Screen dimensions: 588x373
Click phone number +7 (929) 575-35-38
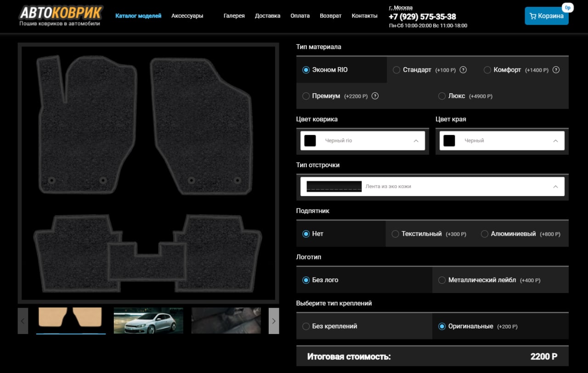tap(422, 17)
